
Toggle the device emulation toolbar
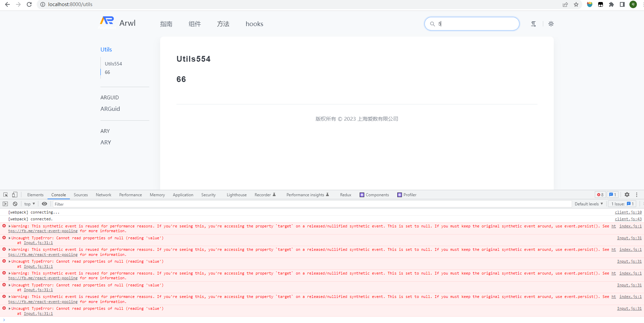coord(14,194)
